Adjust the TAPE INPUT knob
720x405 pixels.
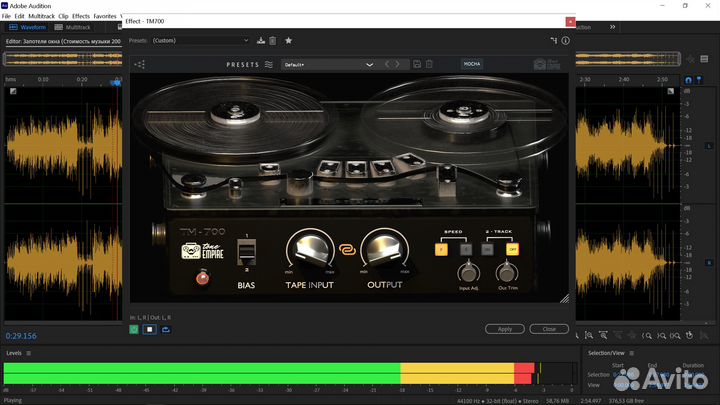(310, 250)
